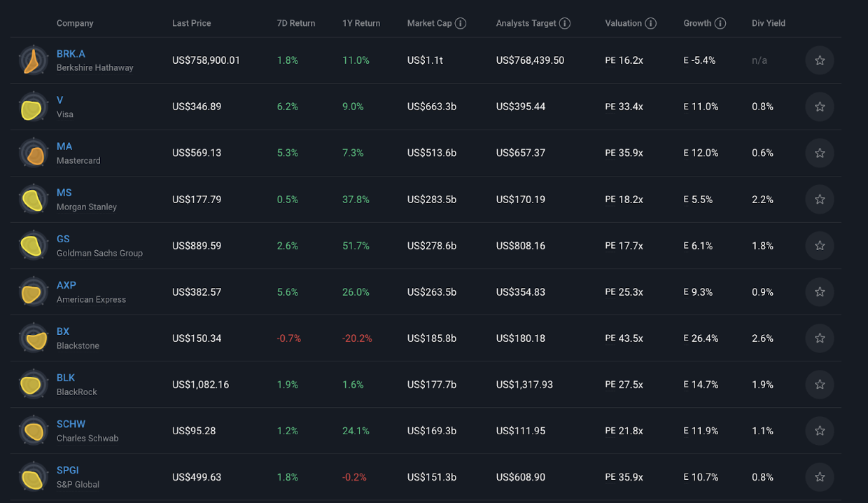Click the Growth info icon
Image resolution: width=868 pixels, height=503 pixels.
pyautogui.click(x=720, y=23)
